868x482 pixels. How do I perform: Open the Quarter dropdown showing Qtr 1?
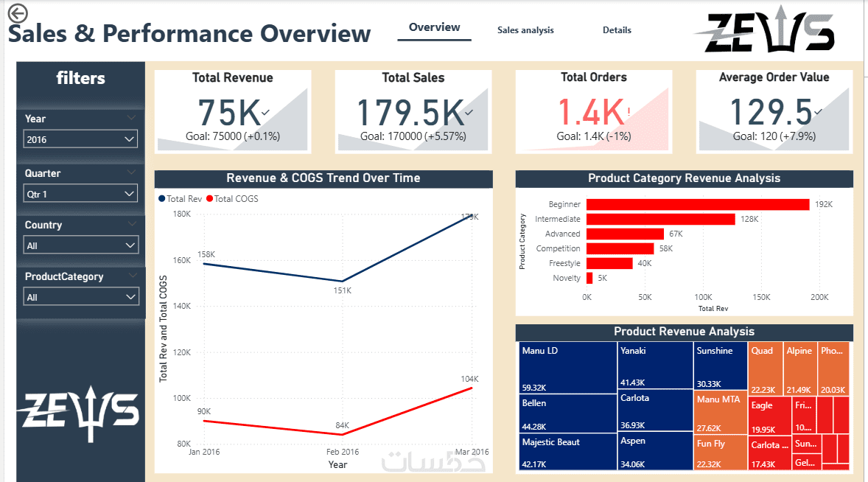point(80,195)
